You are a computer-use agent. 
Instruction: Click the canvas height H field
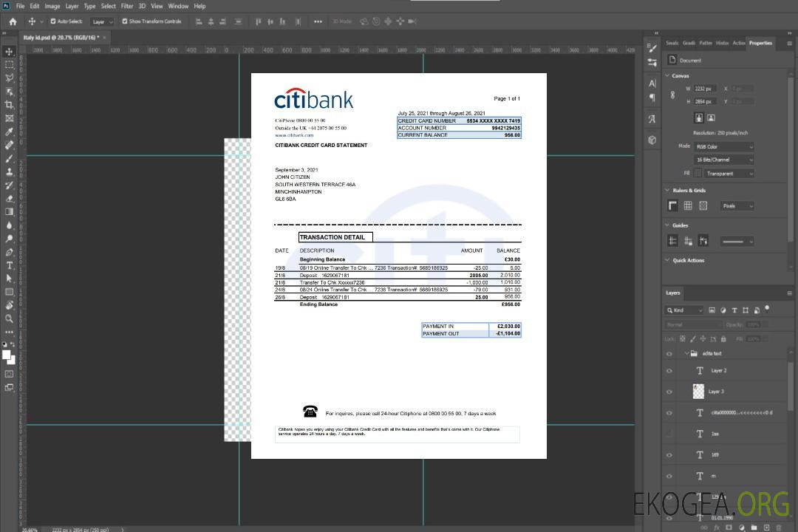click(705, 102)
